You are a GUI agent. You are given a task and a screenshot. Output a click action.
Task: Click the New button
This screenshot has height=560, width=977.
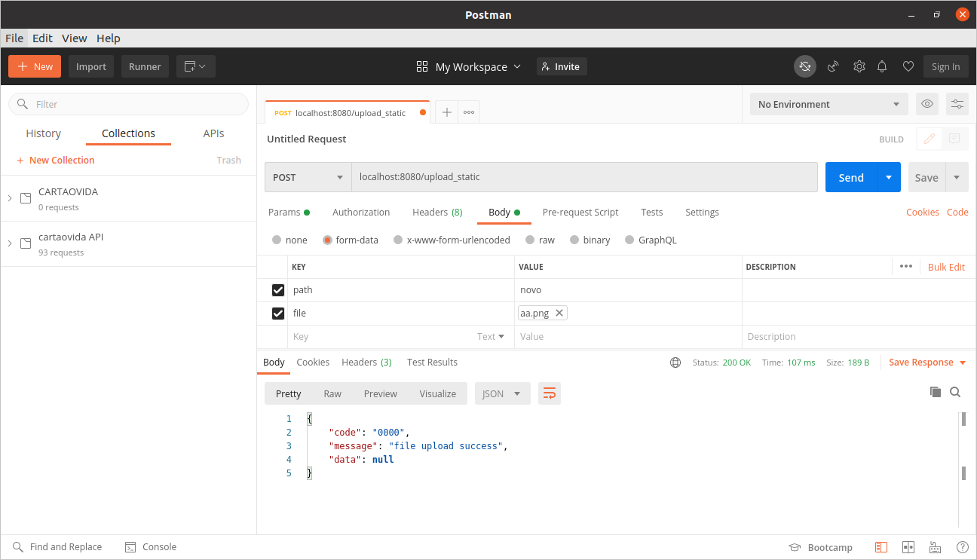pyautogui.click(x=35, y=66)
